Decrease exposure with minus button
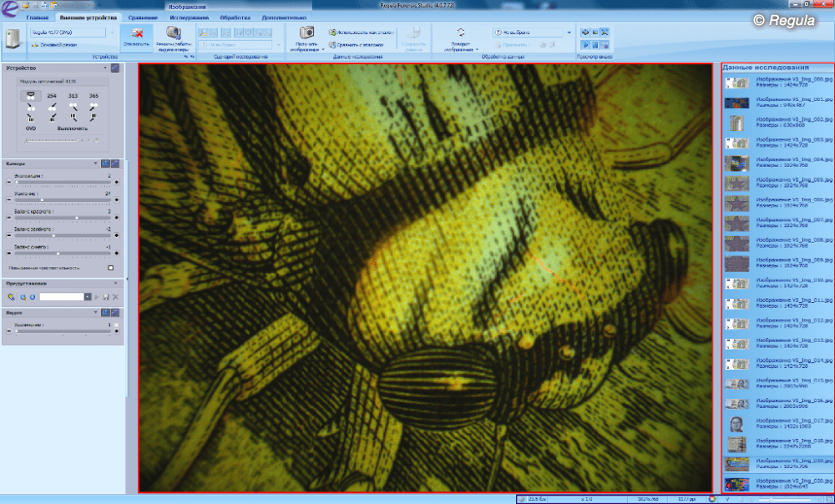Image resolution: width=835 pixels, height=504 pixels. tap(8, 182)
